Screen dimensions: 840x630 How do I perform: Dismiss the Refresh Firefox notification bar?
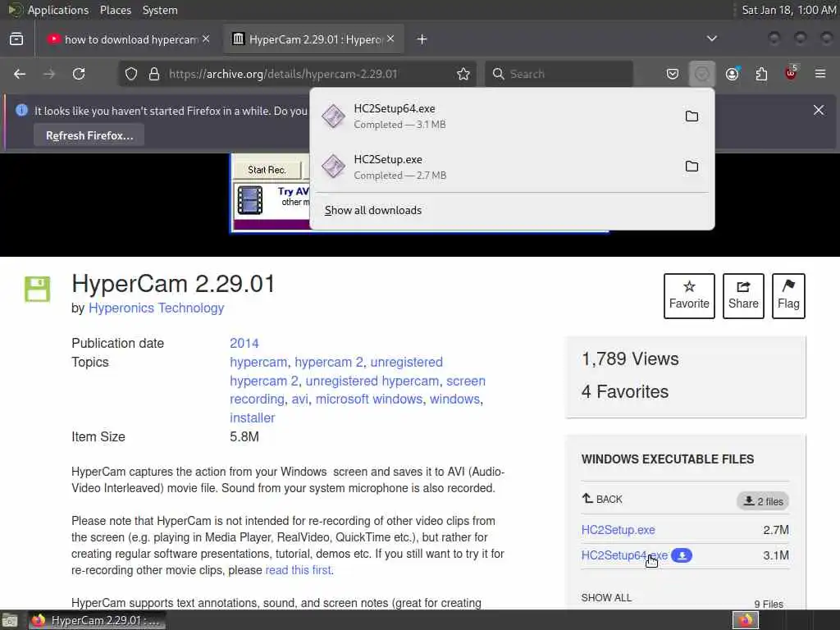click(x=819, y=111)
